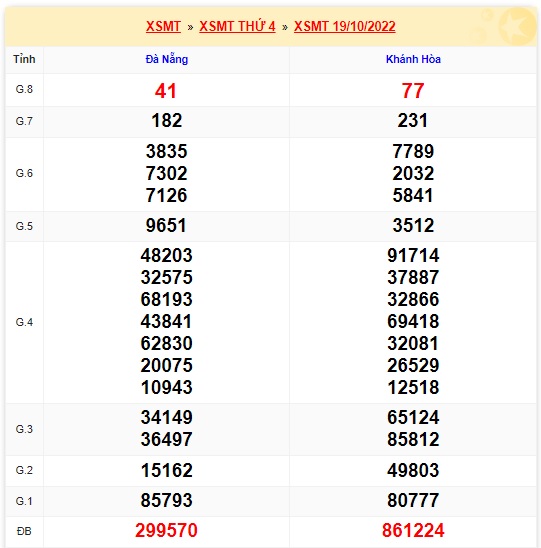Select Đà Nẵng number 68193
Screen dimensions: 541x548
click(167, 300)
